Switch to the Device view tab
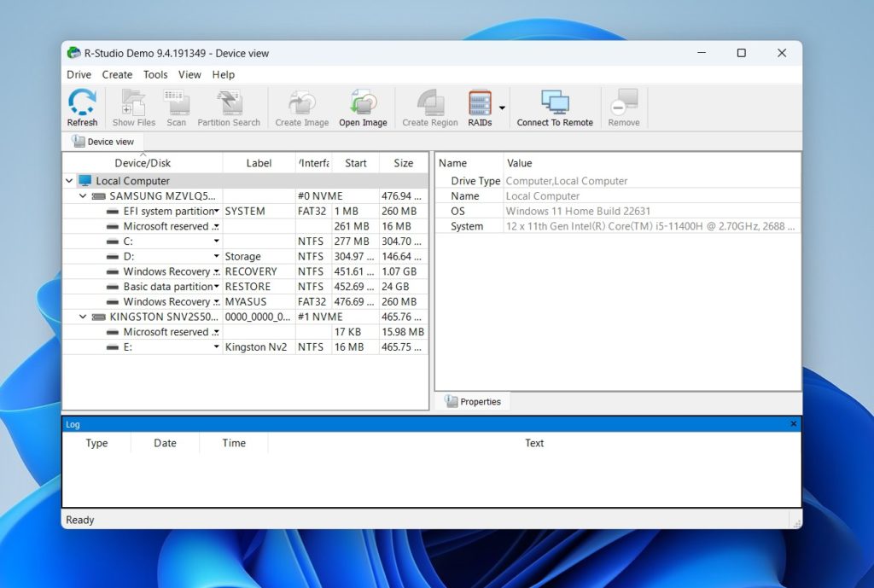The width and height of the screenshot is (874, 588). click(102, 141)
